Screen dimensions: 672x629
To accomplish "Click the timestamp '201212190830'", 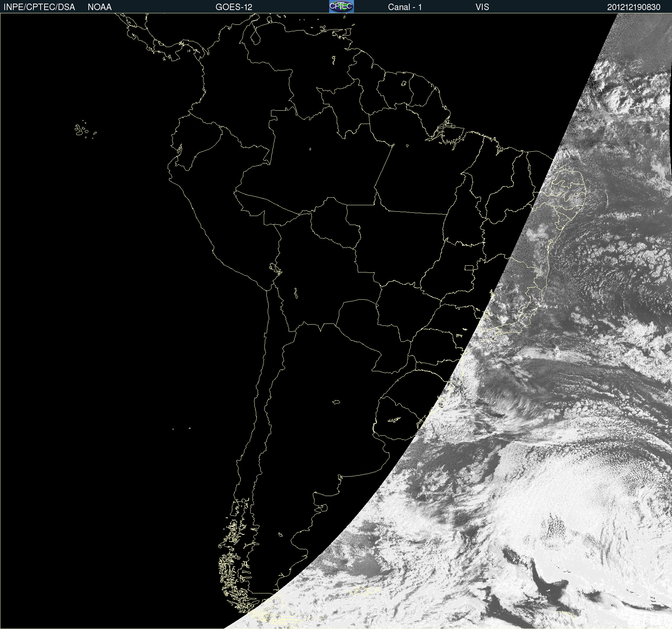I will [634, 7].
